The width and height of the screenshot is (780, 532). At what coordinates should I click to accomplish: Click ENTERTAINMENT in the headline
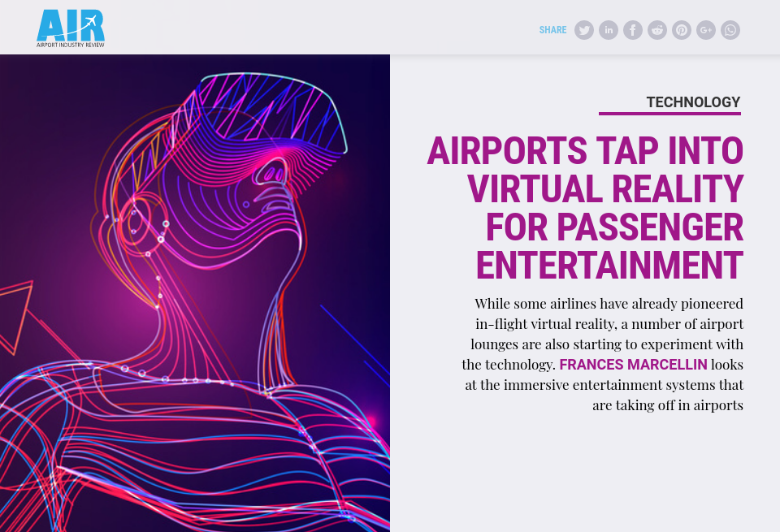coord(609,266)
